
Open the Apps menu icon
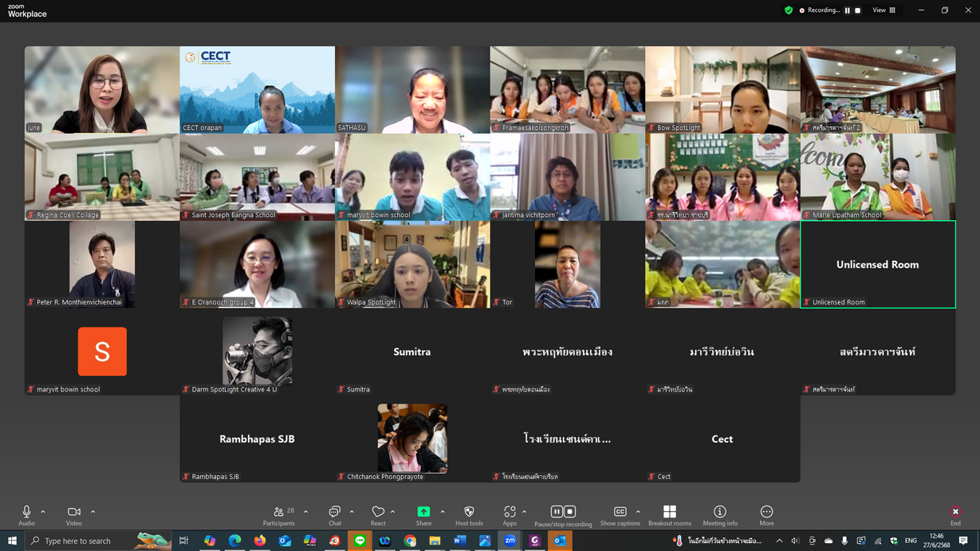(509, 515)
